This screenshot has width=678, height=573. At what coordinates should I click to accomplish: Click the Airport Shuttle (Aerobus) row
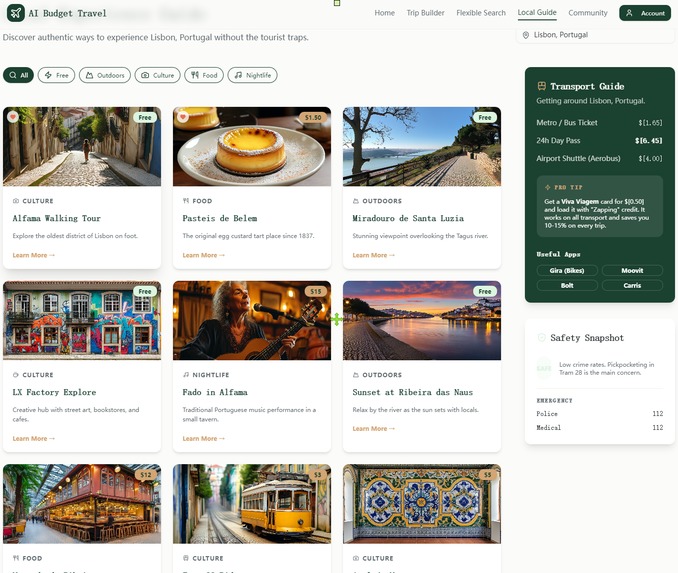click(x=599, y=158)
